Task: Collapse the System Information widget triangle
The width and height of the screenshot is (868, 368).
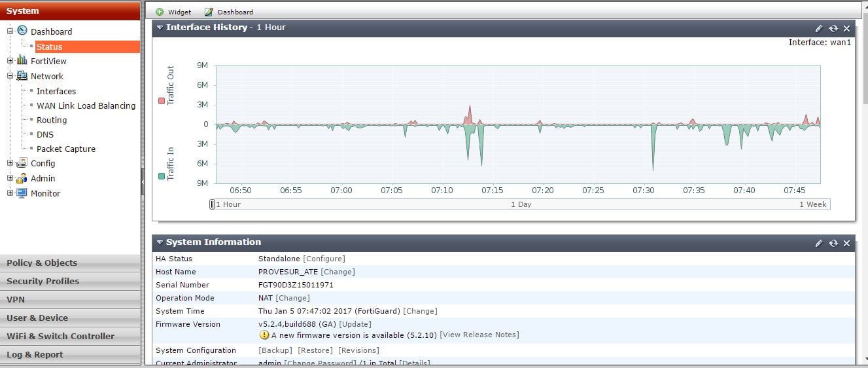Action: click(x=160, y=242)
